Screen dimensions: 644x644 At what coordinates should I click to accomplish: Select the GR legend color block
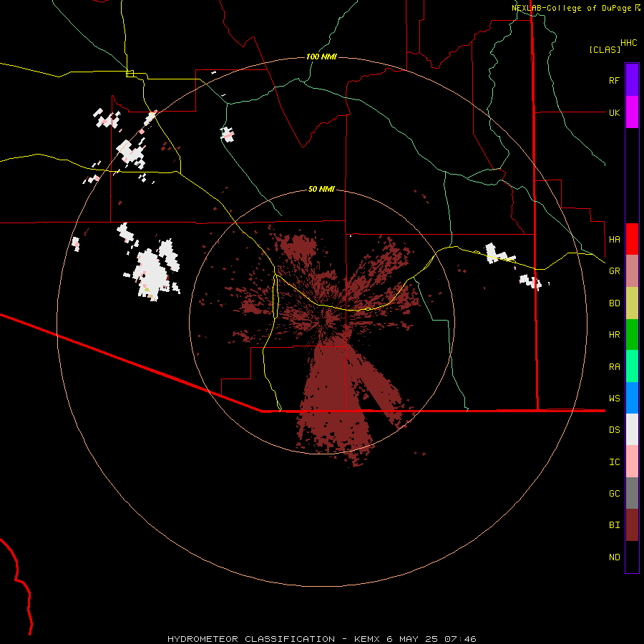(x=632, y=271)
